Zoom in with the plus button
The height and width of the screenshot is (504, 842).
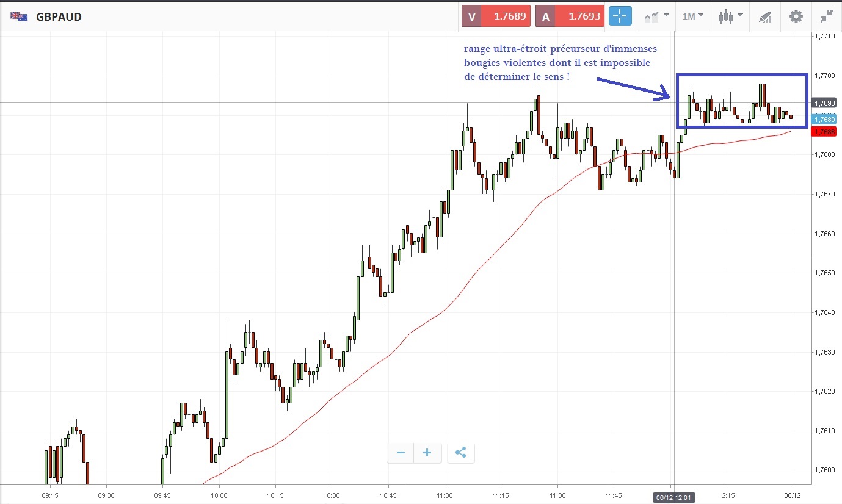(427, 453)
